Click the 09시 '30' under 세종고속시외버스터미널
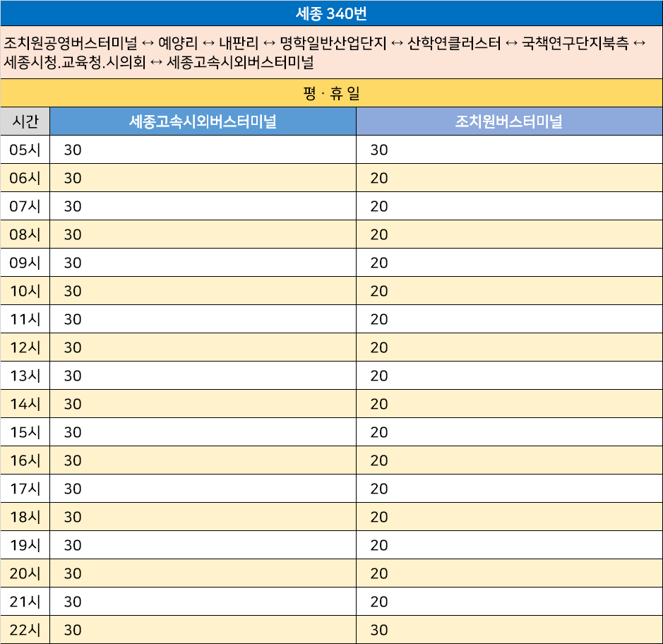 (72, 263)
